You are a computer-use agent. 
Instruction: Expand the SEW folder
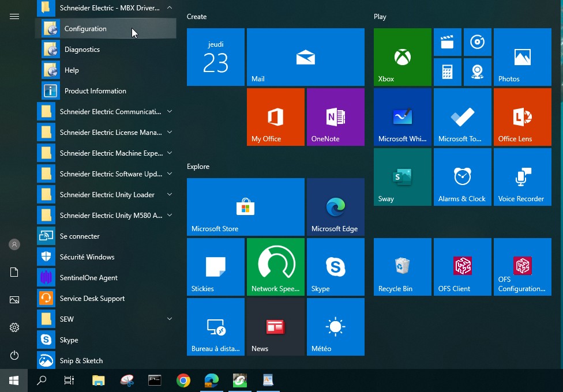[x=106, y=319]
